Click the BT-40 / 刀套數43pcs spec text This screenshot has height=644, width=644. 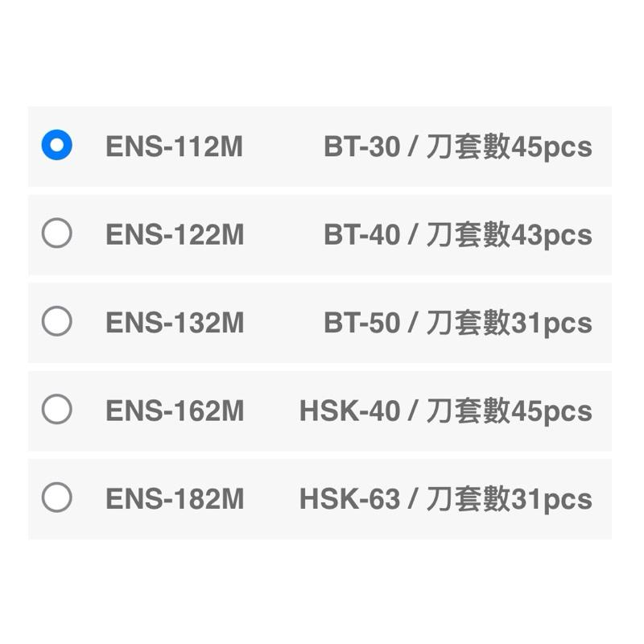tap(459, 234)
